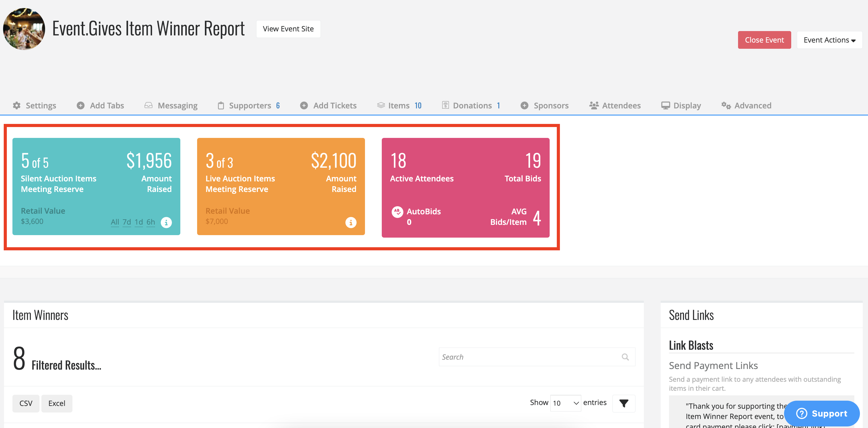Click the event profile photo
The height and width of the screenshot is (428, 868).
[x=24, y=29]
